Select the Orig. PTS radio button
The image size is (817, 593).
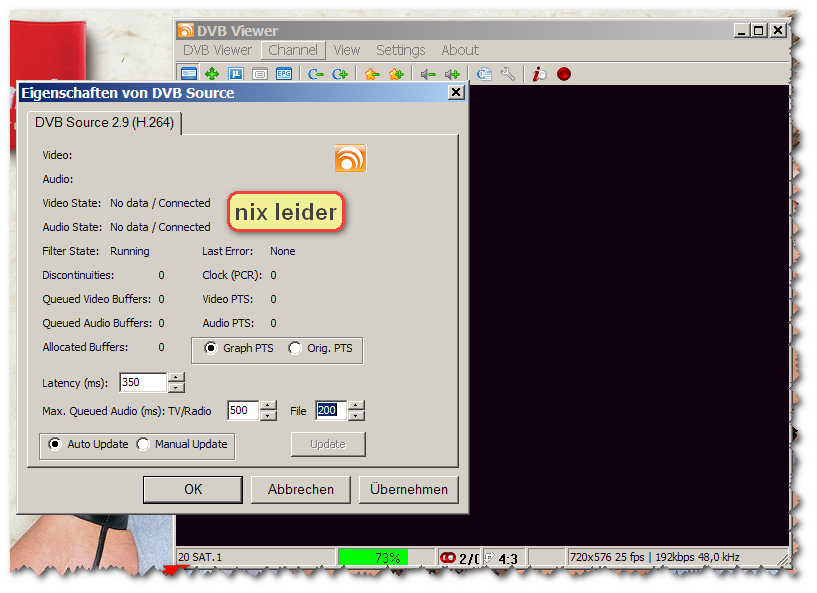295,348
